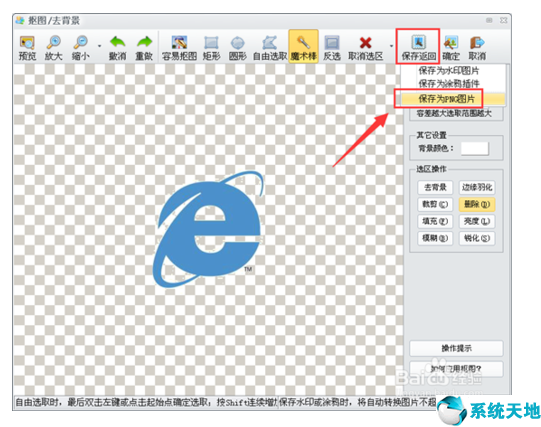Select 保存为PNG图片 menu entry
Image resolution: width=541 pixels, height=427 pixels.
pyautogui.click(x=453, y=99)
